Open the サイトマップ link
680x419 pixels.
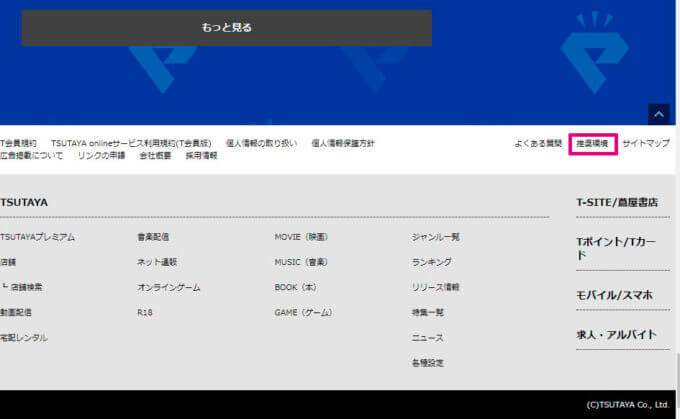click(646, 143)
